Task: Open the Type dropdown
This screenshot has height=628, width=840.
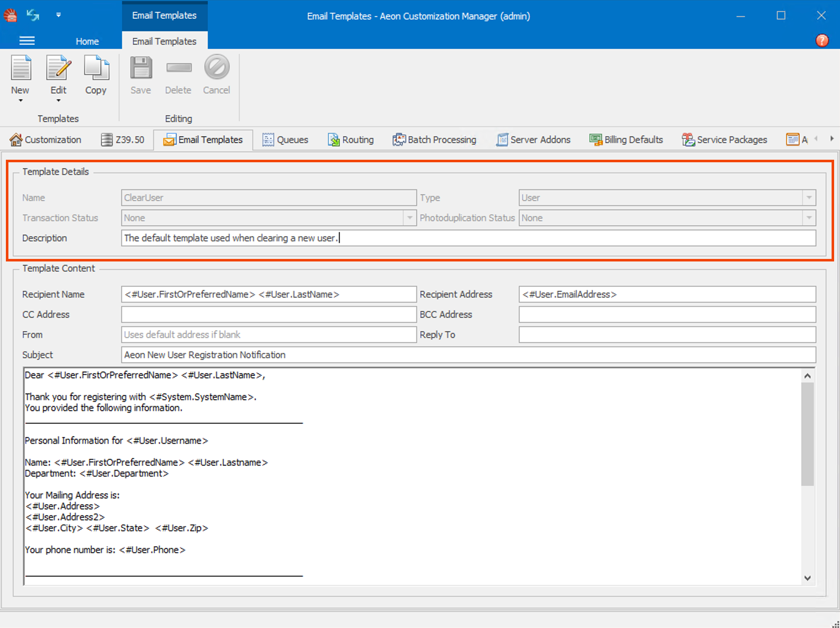Action: pyautogui.click(x=809, y=198)
